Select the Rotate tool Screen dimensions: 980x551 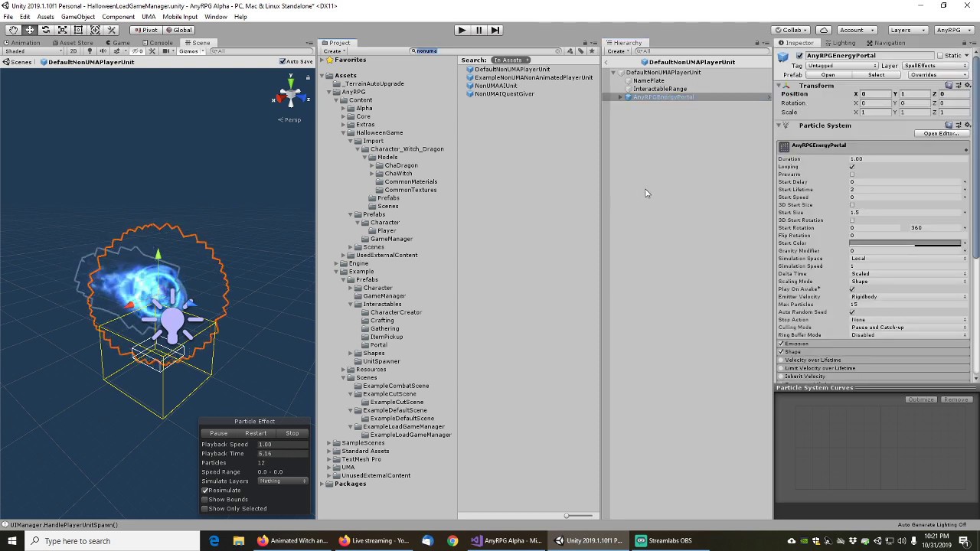(x=46, y=30)
